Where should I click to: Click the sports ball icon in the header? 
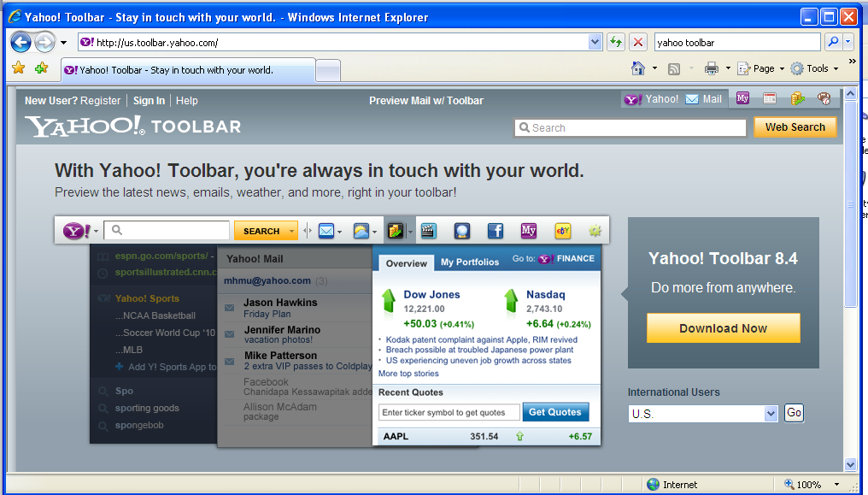coord(824,98)
